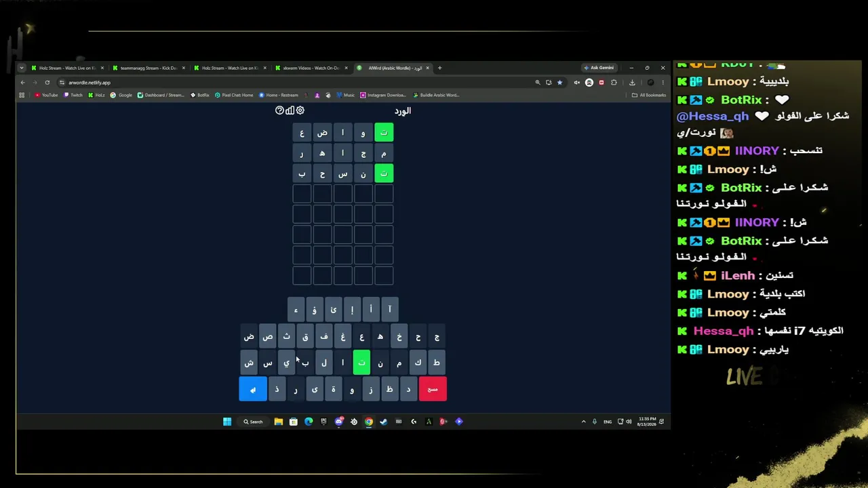The image size is (868, 488).
Task: Open the YouTube bookmark
Action: [46, 95]
